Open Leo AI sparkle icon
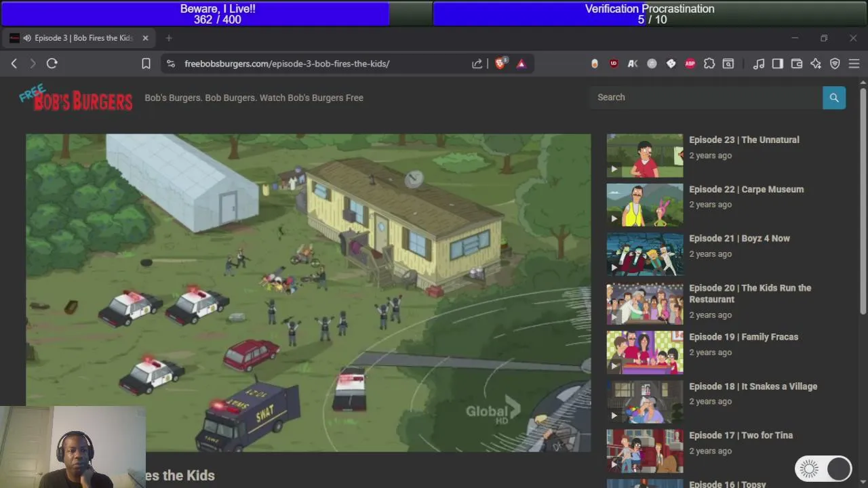The height and width of the screenshot is (488, 868). [816, 63]
